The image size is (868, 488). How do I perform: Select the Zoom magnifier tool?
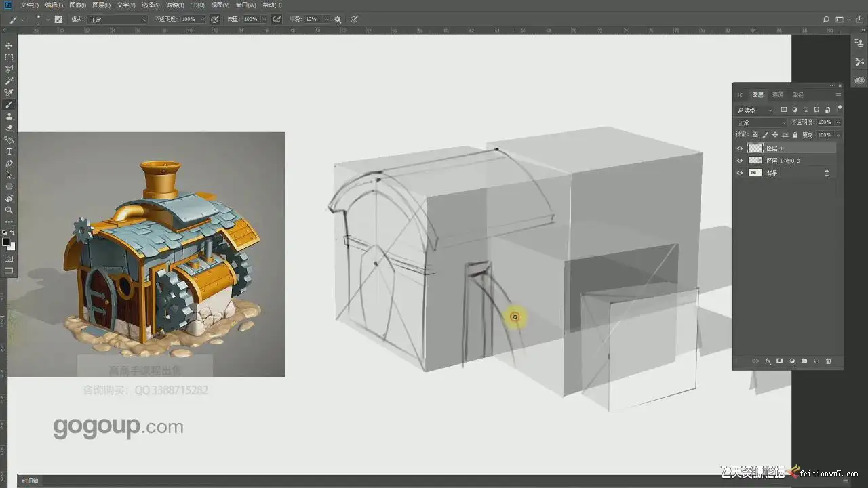coord(9,210)
